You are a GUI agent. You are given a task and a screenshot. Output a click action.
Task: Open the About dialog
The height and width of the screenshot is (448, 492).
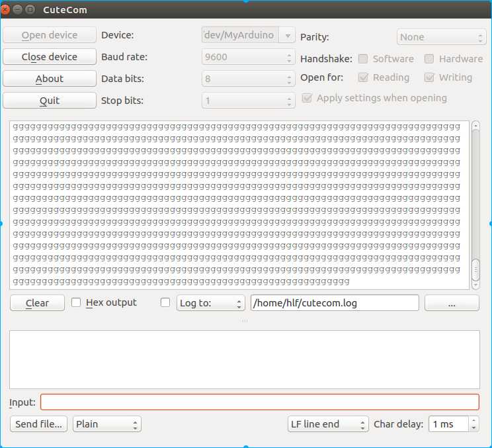pyautogui.click(x=50, y=79)
